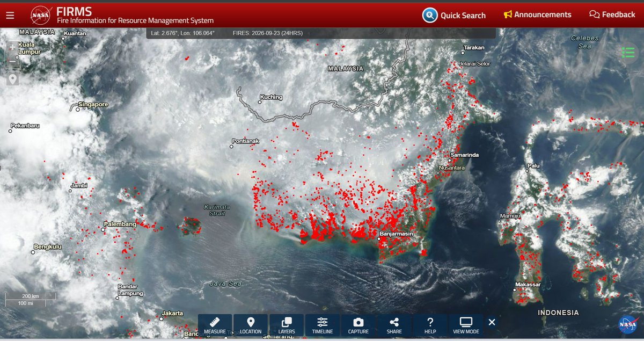Click the Lat/Lon coordinates readout

[183, 33]
